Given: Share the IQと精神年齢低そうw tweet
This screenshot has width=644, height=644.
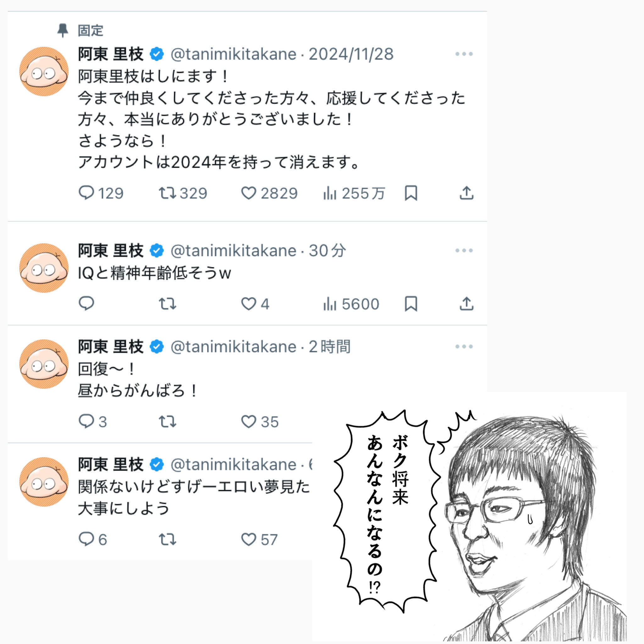Looking at the screenshot, I should 466,303.
